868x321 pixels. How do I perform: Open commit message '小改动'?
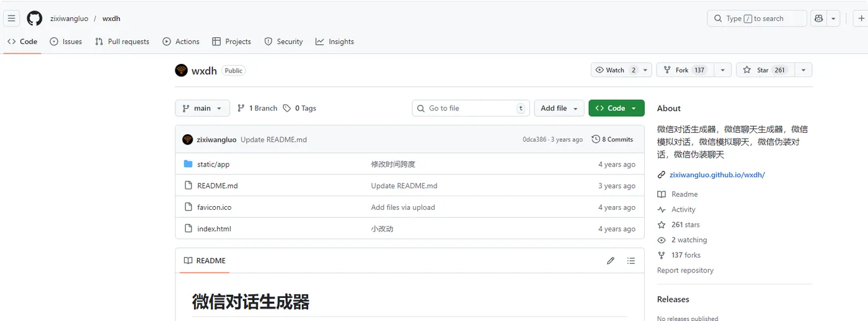point(382,229)
